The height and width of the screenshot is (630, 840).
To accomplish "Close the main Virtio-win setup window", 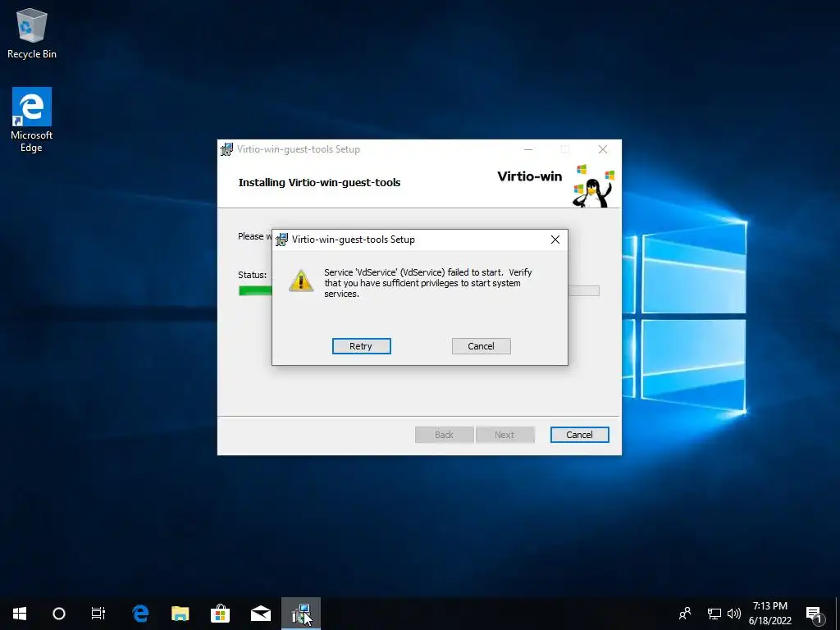I will (603, 149).
